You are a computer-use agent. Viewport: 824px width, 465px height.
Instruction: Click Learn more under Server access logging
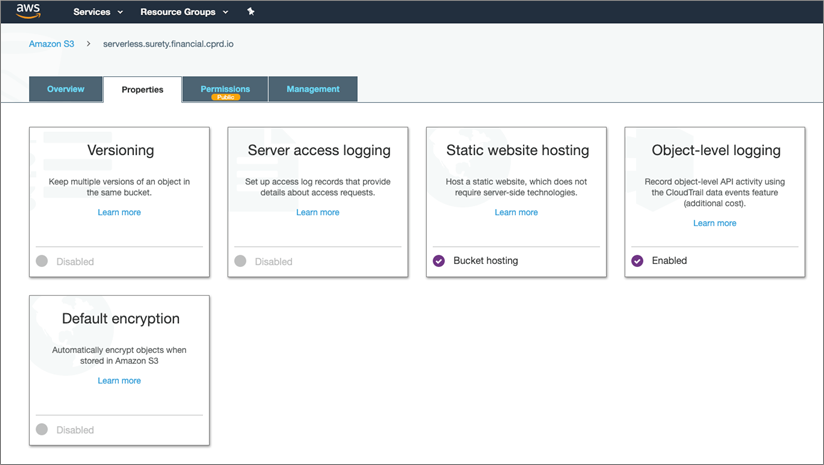(x=317, y=212)
